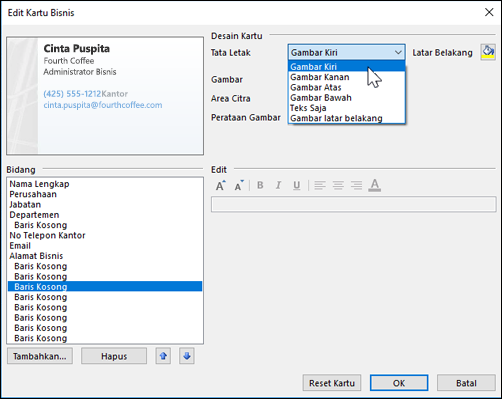Select the Alamat Bisnis field

tap(105, 256)
